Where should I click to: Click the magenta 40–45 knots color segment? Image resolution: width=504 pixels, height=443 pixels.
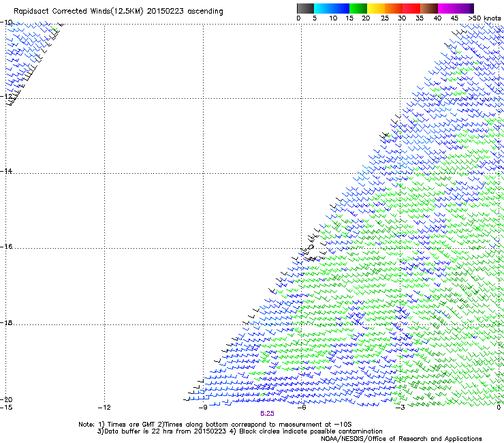pyautogui.click(x=447, y=8)
